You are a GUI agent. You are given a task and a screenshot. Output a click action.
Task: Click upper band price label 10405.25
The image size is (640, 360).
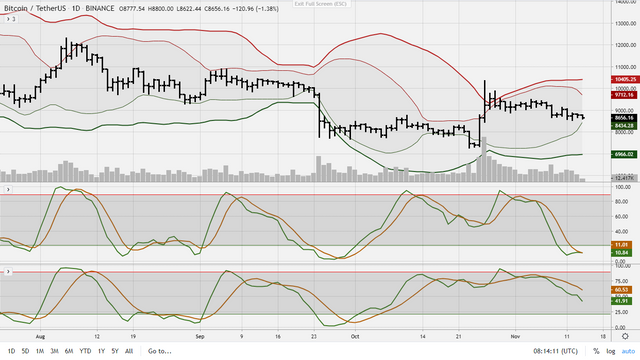click(x=625, y=79)
